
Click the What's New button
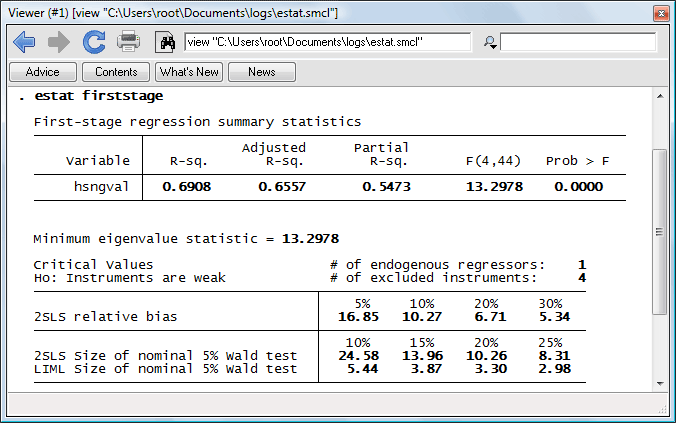(189, 72)
